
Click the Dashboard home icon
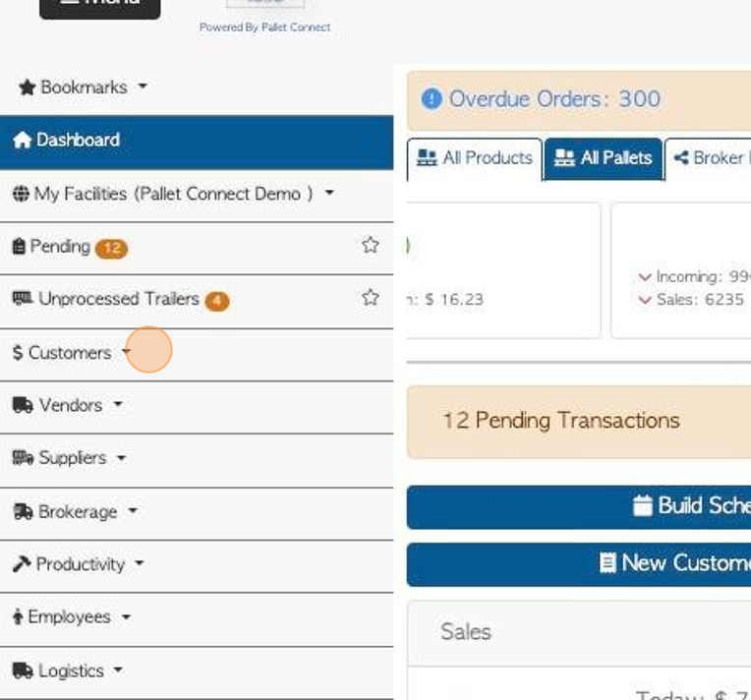[x=22, y=141]
